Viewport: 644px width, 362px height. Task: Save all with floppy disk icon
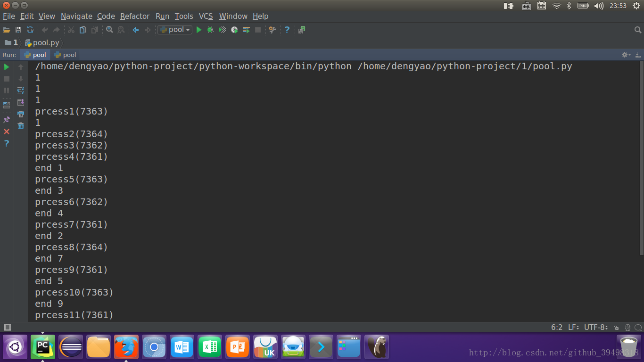point(18,30)
